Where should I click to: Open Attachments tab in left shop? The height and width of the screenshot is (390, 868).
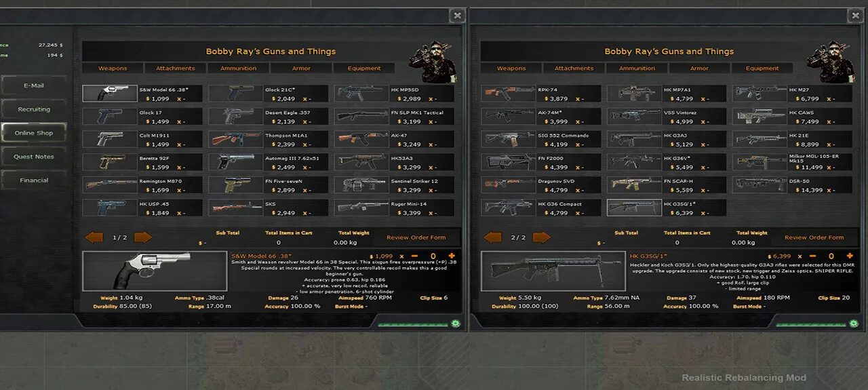pos(176,69)
